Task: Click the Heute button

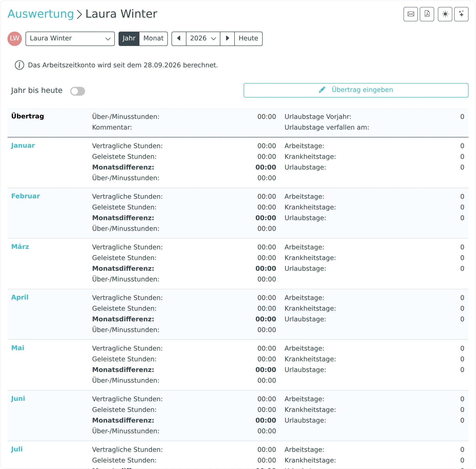Action: [248, 39]
